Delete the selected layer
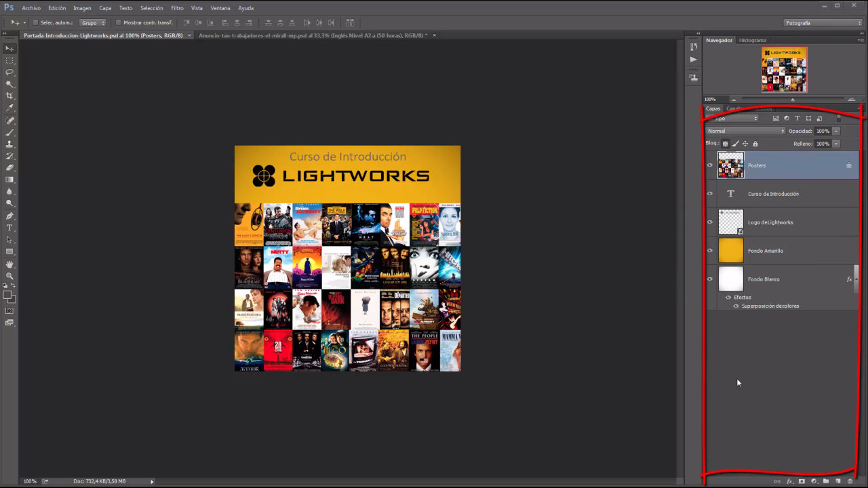The width and height of the screenshot is (868, 488). pos(850,481)
